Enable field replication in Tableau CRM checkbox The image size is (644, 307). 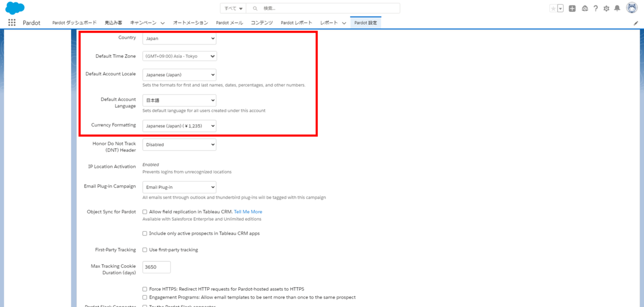144,212
